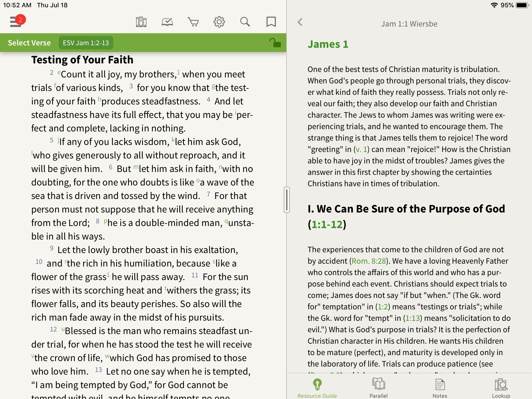Open the settings gear
Screen dimensions: 532x399
(x=219, y=22)
